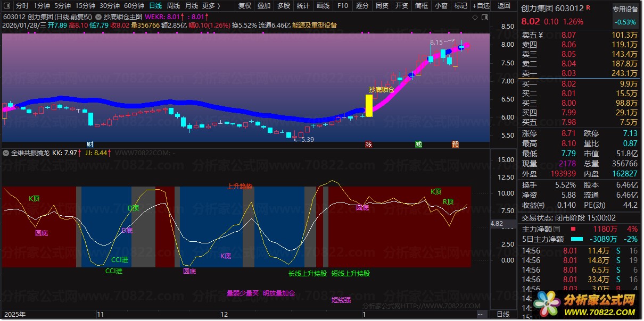Click the top-left chart layout icon
644x321 pixels.
tap(6, 6)
